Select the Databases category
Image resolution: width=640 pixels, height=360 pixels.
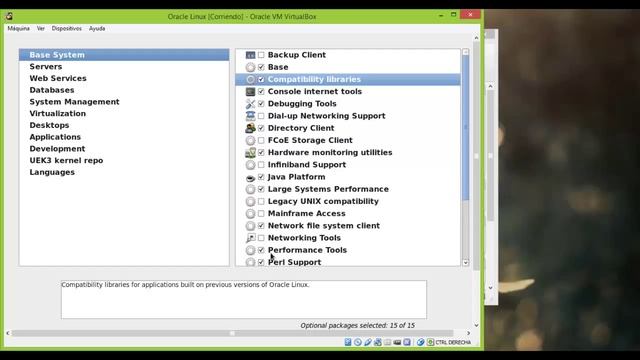pos(124,90)
